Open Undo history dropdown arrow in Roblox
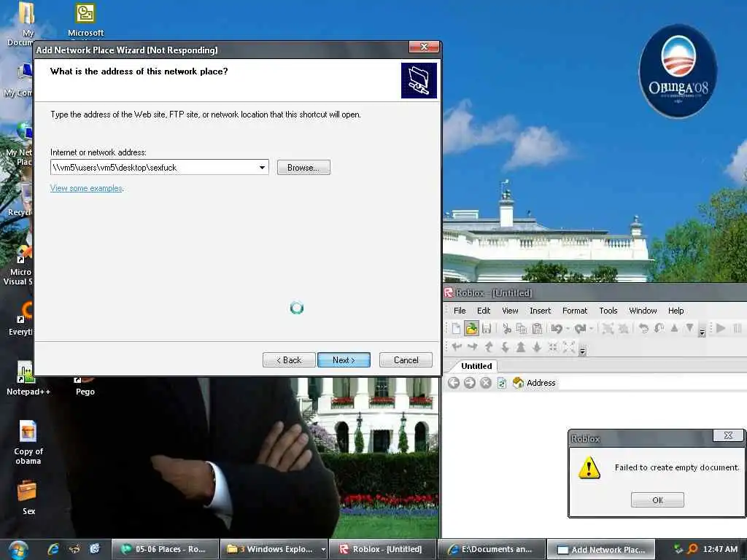The width and height of the screenshot is (747, 560). point(568,328)
